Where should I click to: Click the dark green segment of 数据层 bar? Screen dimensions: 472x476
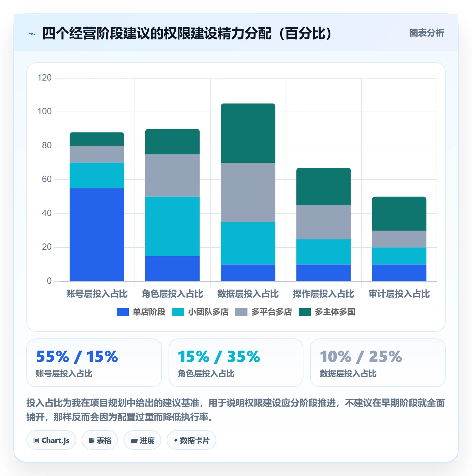coord(248,133)
